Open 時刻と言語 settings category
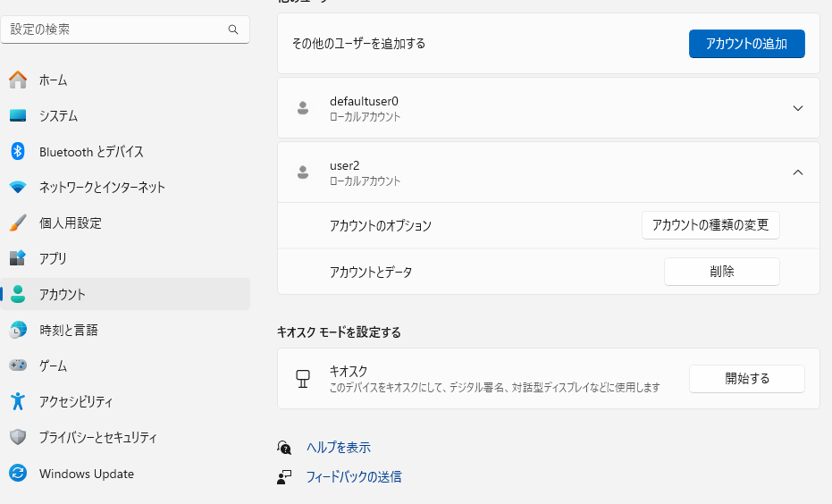This screenshot has width=832, height=504. point(68,331)
